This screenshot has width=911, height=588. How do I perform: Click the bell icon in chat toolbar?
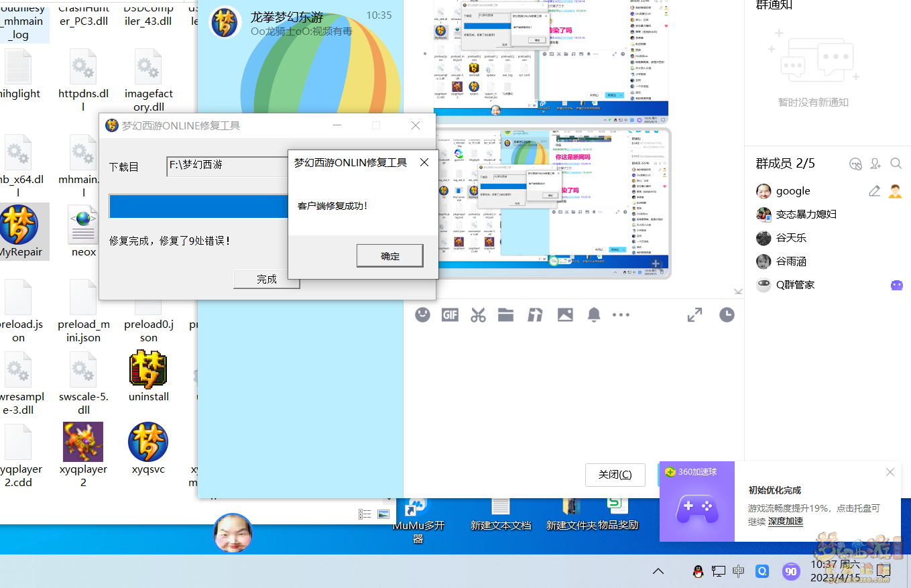594,314
